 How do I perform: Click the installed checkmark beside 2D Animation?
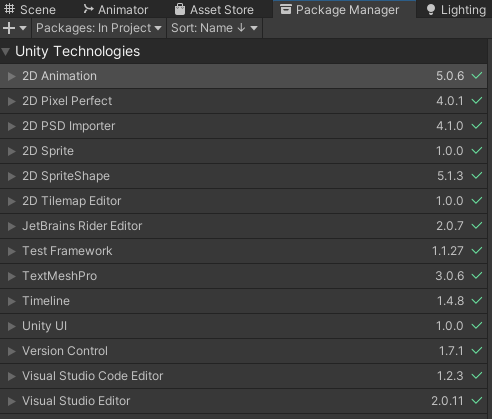coord(477,76)
